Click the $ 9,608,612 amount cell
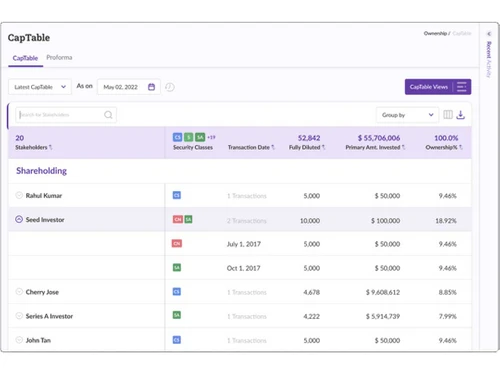Screen dimensions: 500x375 click(383, 292)
